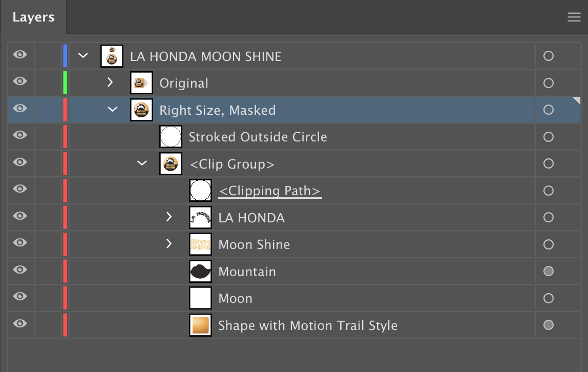588x372 pixels.
Task: Select the Mountain item name
Action: pyautogui.click(x=247, y=272)
